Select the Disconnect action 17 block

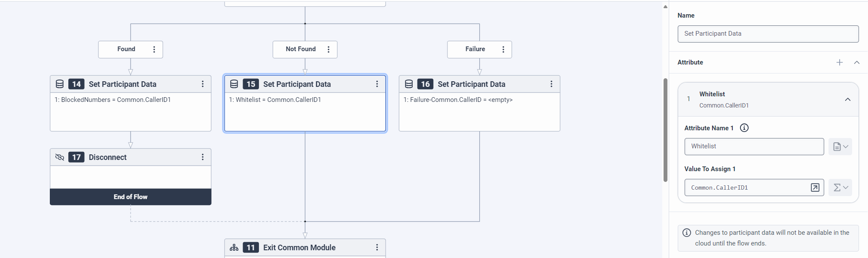click(x=107, y=157)
